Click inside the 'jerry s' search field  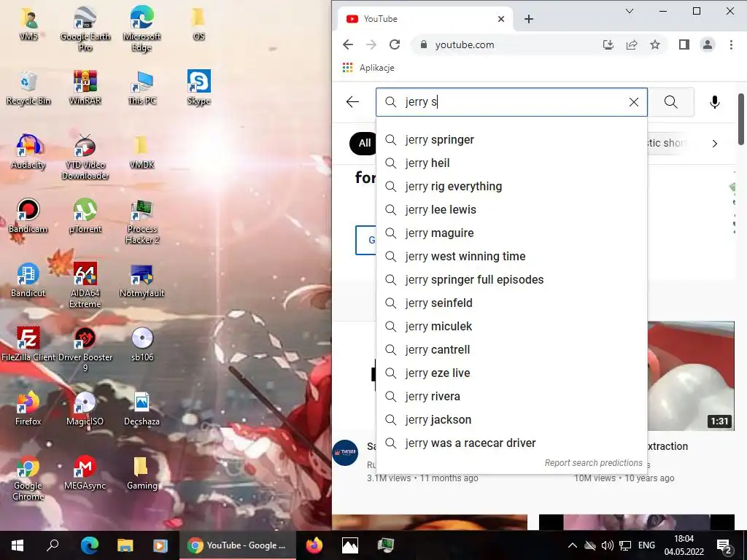(511, 102)
